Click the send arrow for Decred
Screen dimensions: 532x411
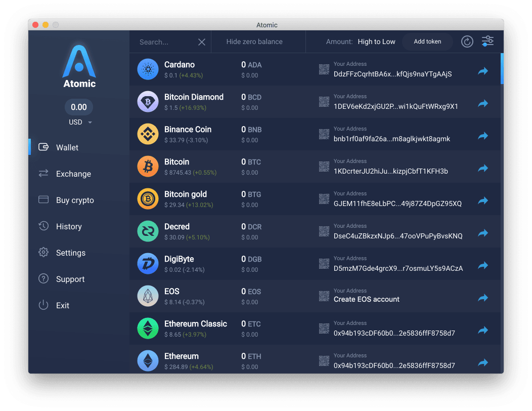(x=483, y=233)
